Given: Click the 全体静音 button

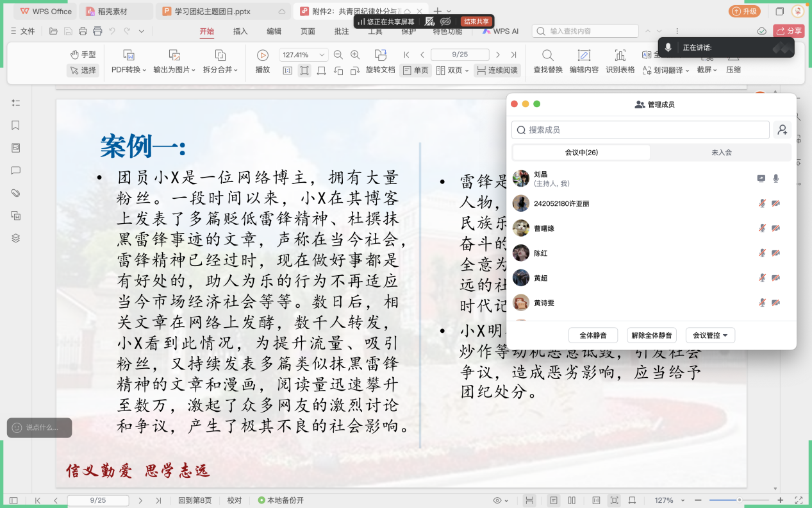Looking at the screenshot, I should coord(593,335).
